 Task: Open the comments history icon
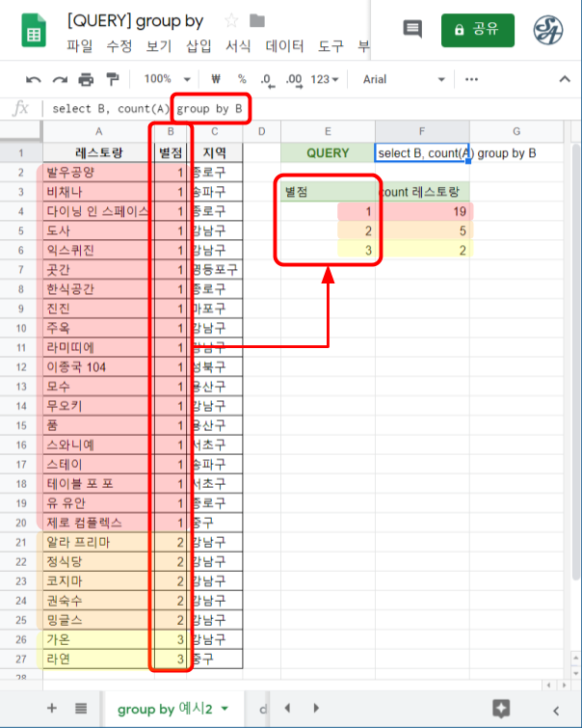tap(412, 29)
